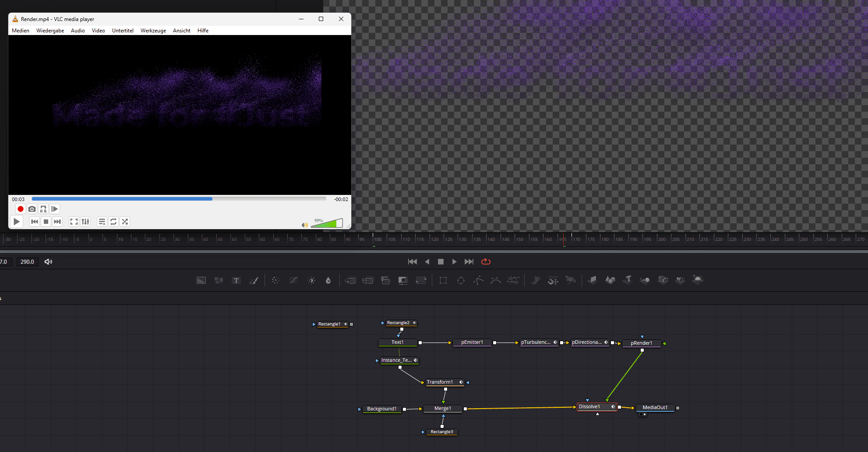Add a Blur node (droplet icon)
This screenshot has width=868, height=452.
tap(328, 280)
